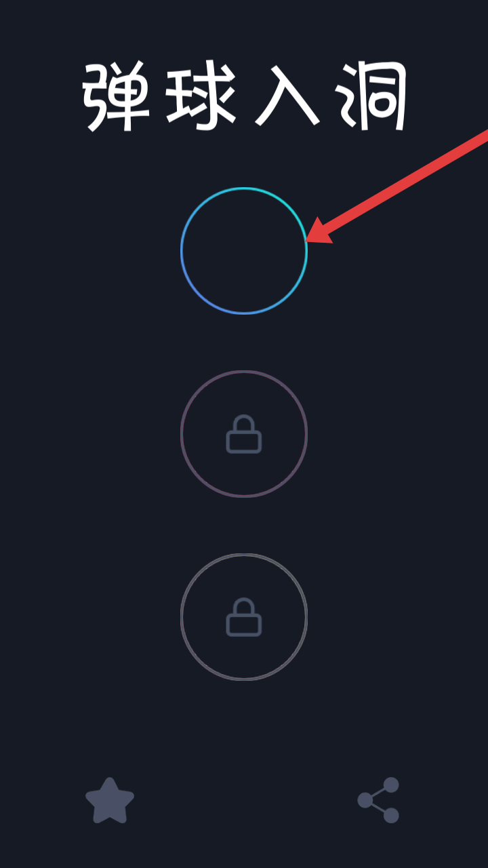Viewport: 488px width, 868px height.
Task: Tap the star favorites icon
Action: 110,800
